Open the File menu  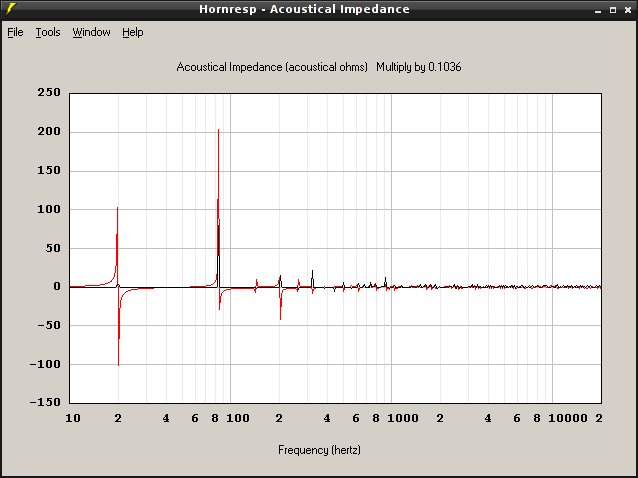pyautogui.click(x=15, y=32)
